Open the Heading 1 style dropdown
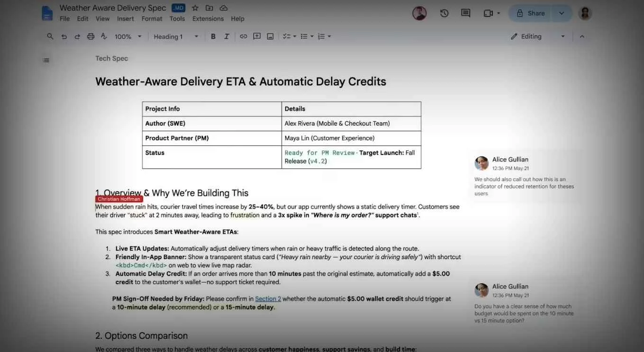This screenshot has height=352, width=644. pos(176,36)
